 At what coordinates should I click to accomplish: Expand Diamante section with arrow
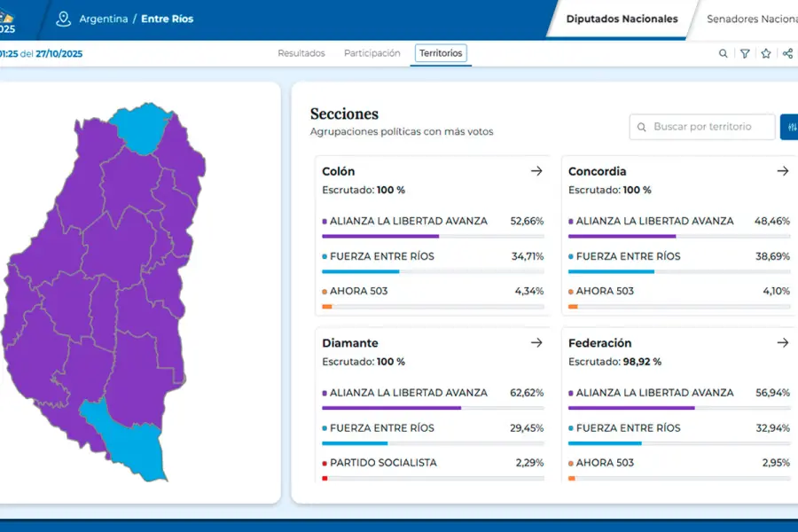pos(536,343)
